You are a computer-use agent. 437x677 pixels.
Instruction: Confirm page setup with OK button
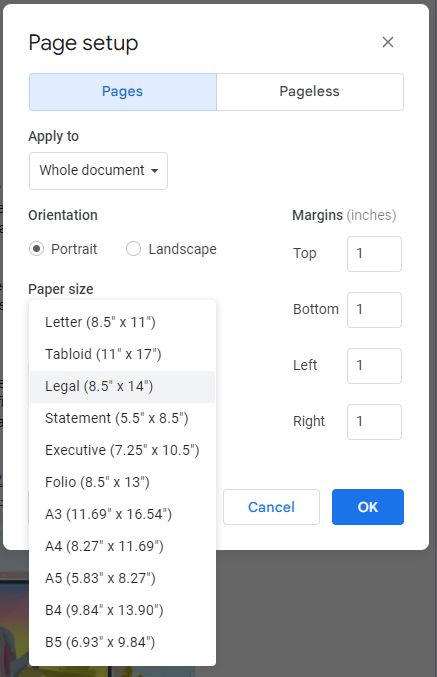(x=368, y=507)
